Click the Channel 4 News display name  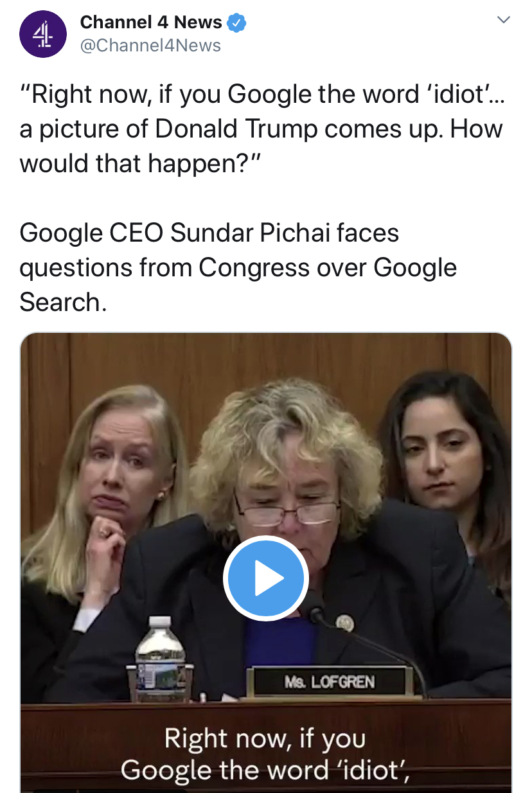coord(151,22)
